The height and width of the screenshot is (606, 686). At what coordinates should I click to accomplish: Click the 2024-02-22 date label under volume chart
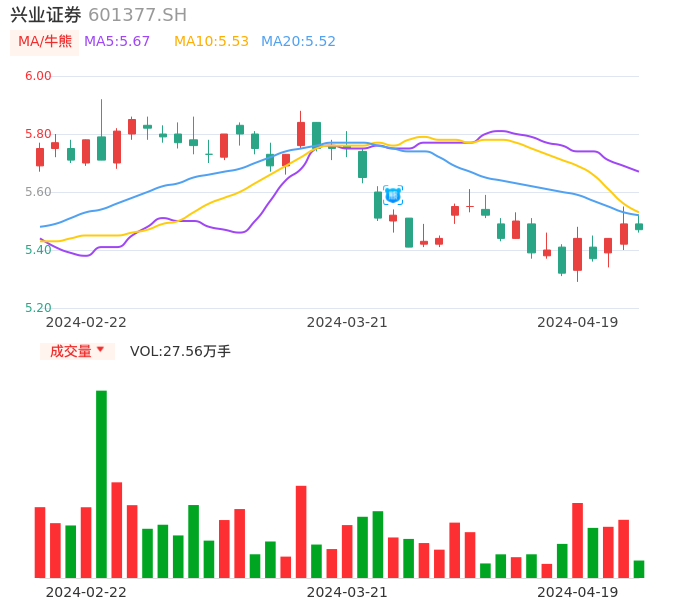click(86, 592)
